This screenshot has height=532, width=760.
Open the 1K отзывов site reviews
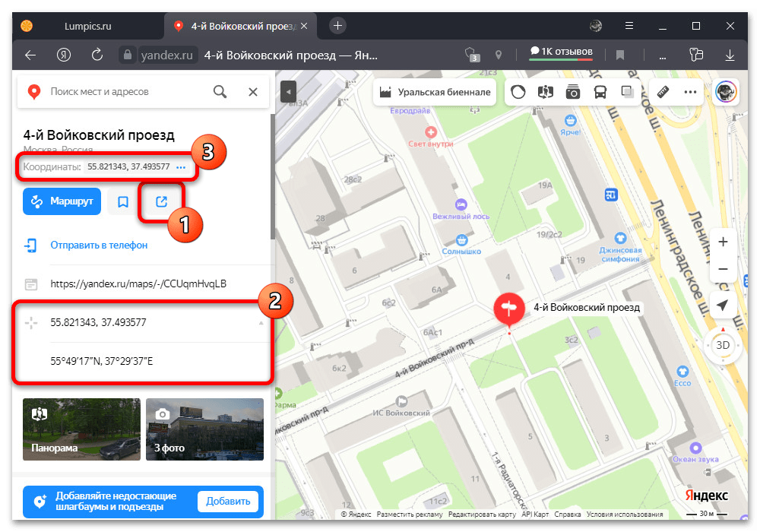(x=561, y=52)
